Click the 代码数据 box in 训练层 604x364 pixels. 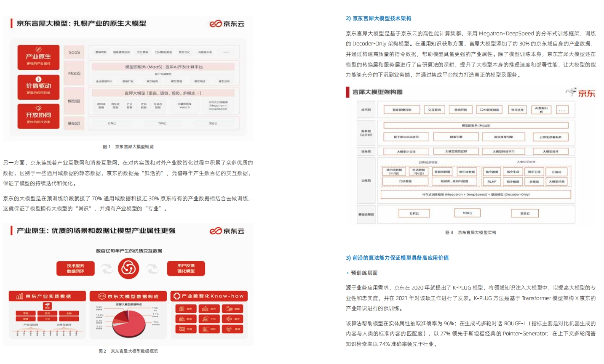click(x=405, y=181)
